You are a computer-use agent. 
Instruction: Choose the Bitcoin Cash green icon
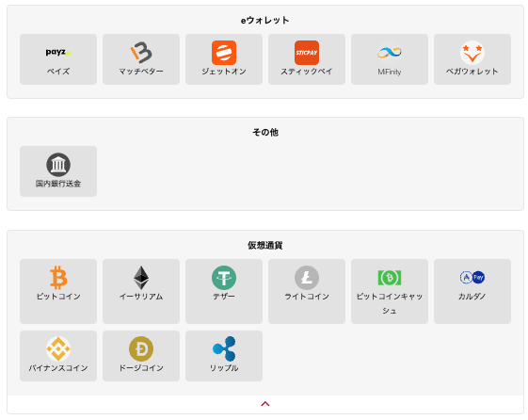[x=390, y=278]
